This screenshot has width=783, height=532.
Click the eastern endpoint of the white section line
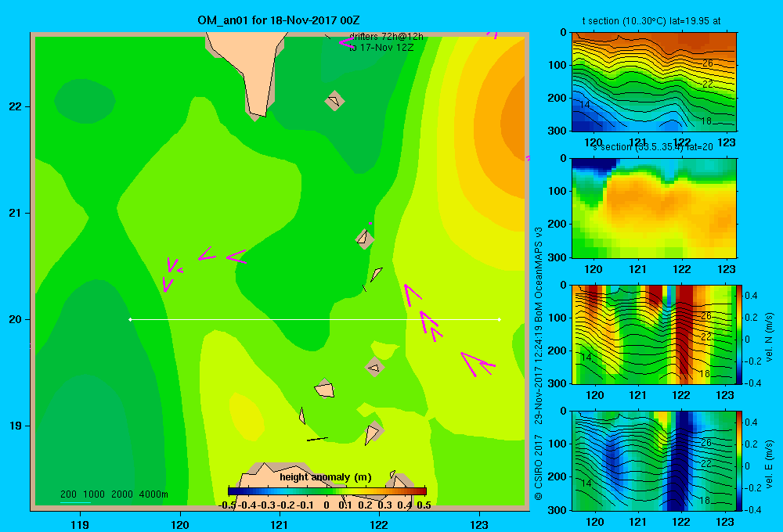point(500,319)
